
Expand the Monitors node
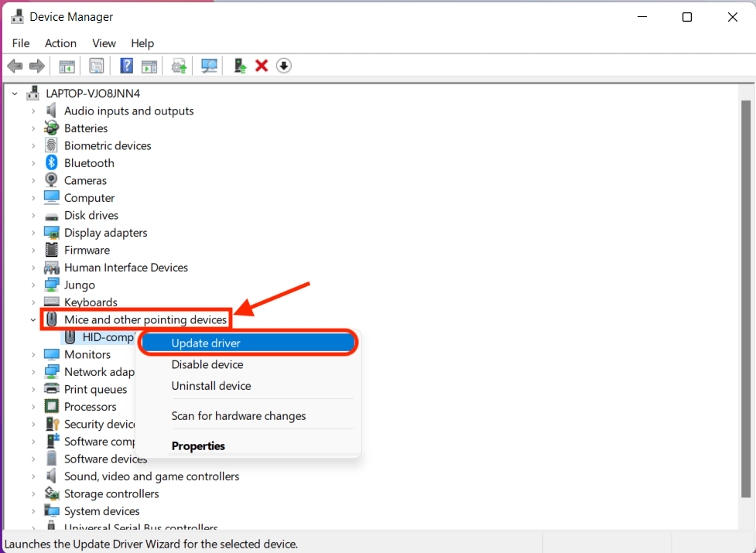33,354
